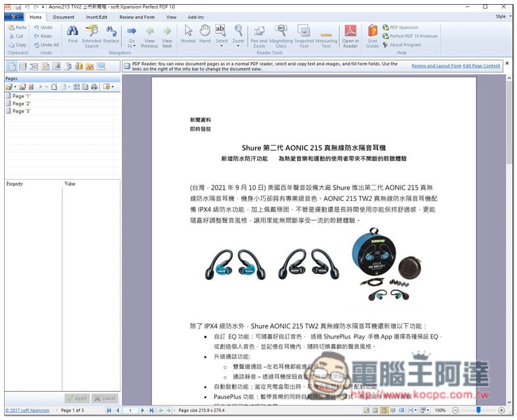
Task: Toggle the Pages panel view icon
Action: point(12,67)
